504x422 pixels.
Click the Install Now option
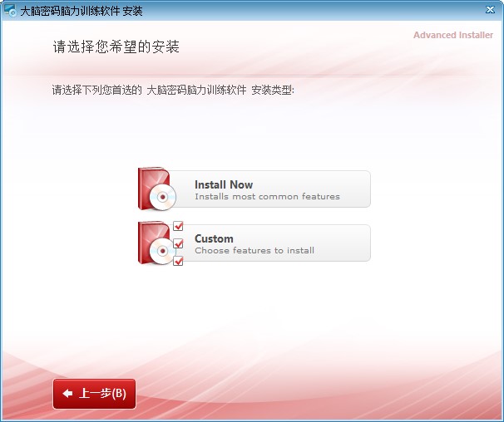254,189
